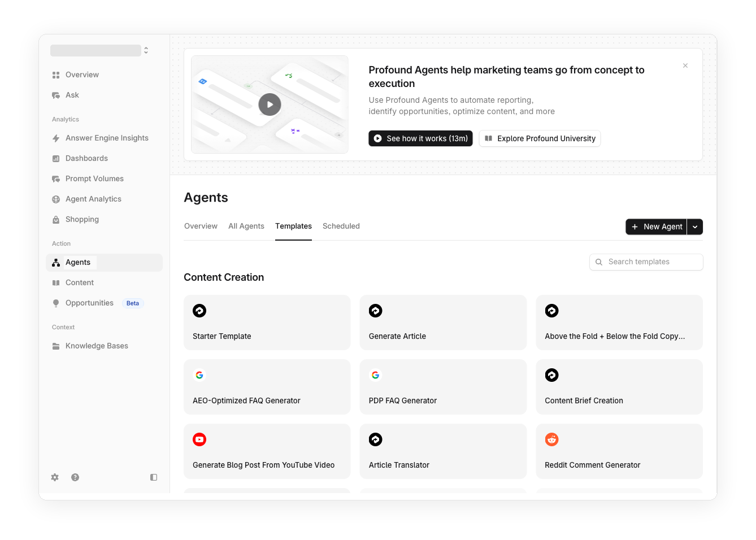Screen dimensions: 756x540
Task: Click the Opportunities lightbulb icon
Action: tap(56, 303)
